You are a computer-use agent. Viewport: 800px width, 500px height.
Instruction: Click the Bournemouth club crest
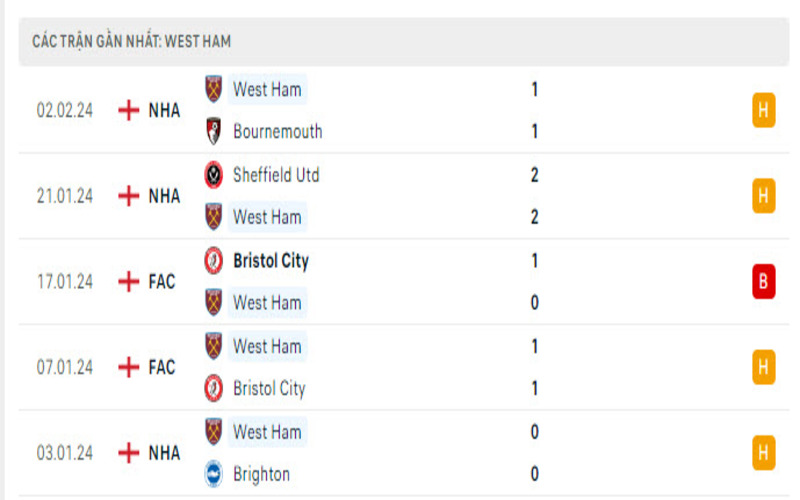click(213, 131)
